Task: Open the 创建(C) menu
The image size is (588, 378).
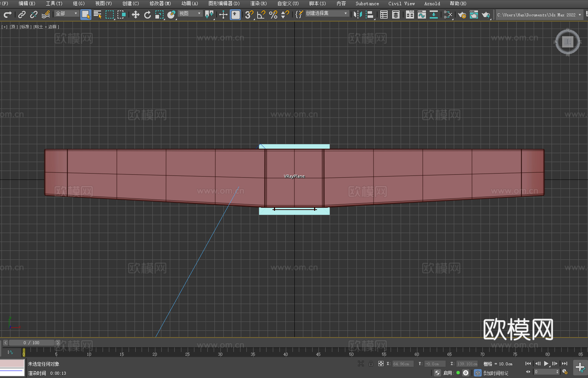Action: [131, 3]
